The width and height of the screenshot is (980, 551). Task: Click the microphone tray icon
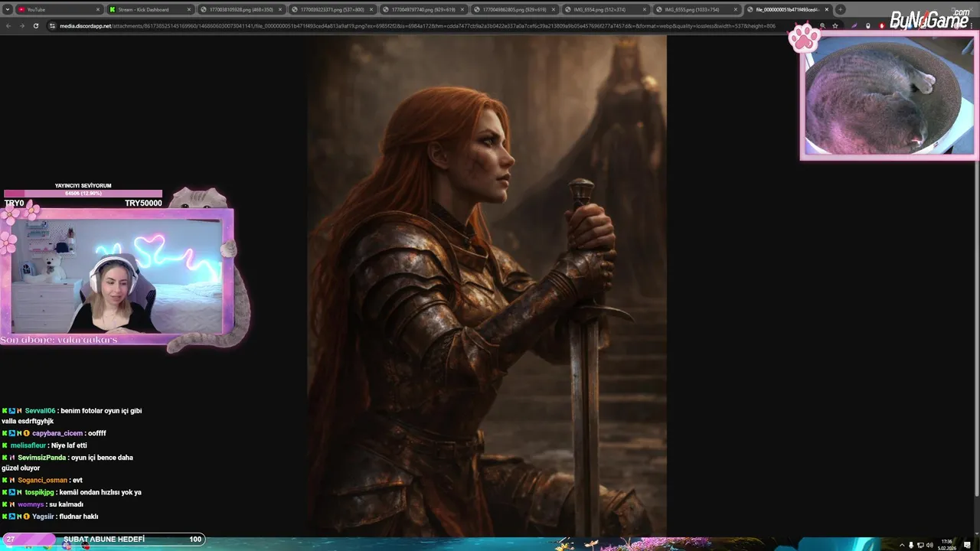[911, 545]
